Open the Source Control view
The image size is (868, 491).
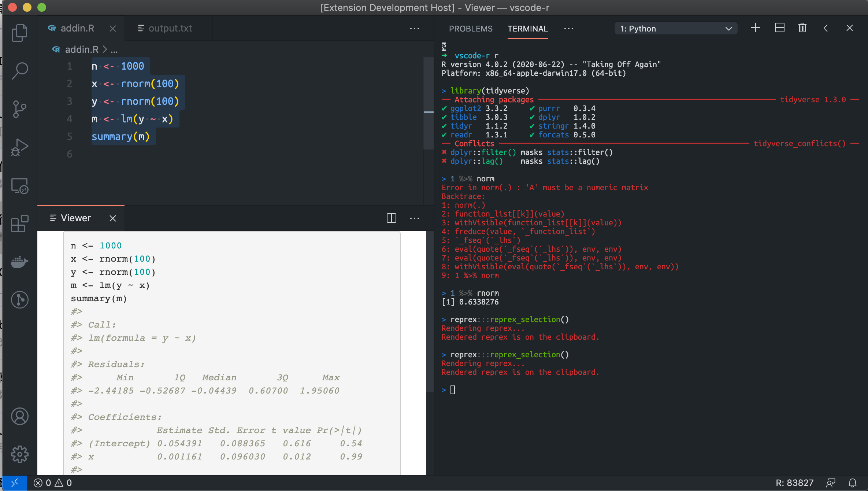[20, 109]
